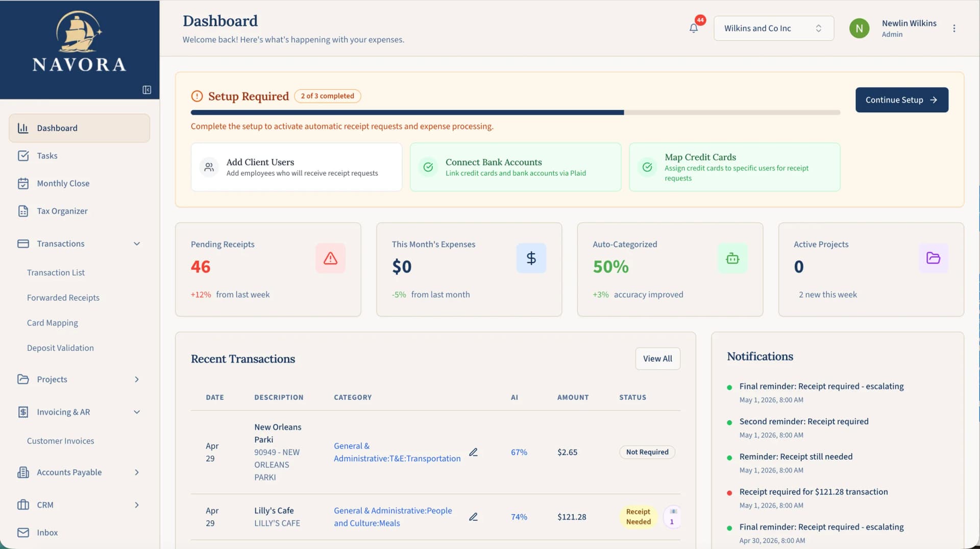Click the Monthly Close calendar icon
This screenshot has height=549, width=980.
23,183
